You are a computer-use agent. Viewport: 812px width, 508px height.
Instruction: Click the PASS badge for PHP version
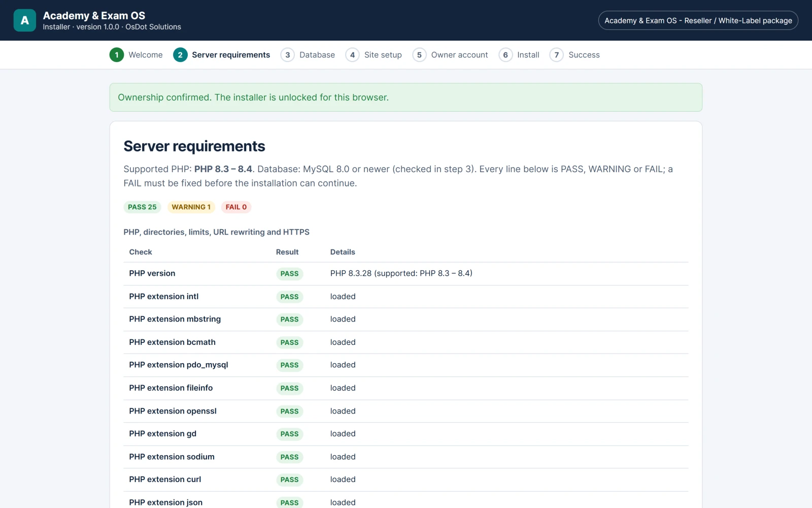290,274
